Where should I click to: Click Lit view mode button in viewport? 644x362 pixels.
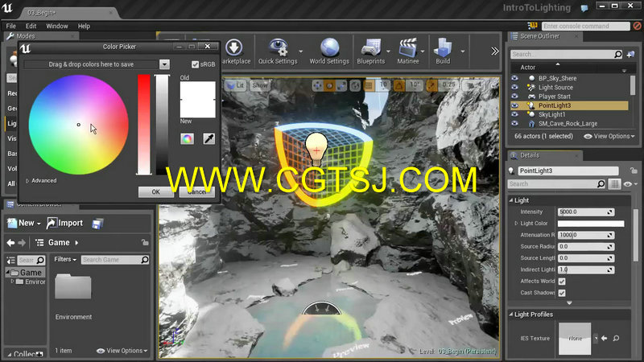coord(235,85)
